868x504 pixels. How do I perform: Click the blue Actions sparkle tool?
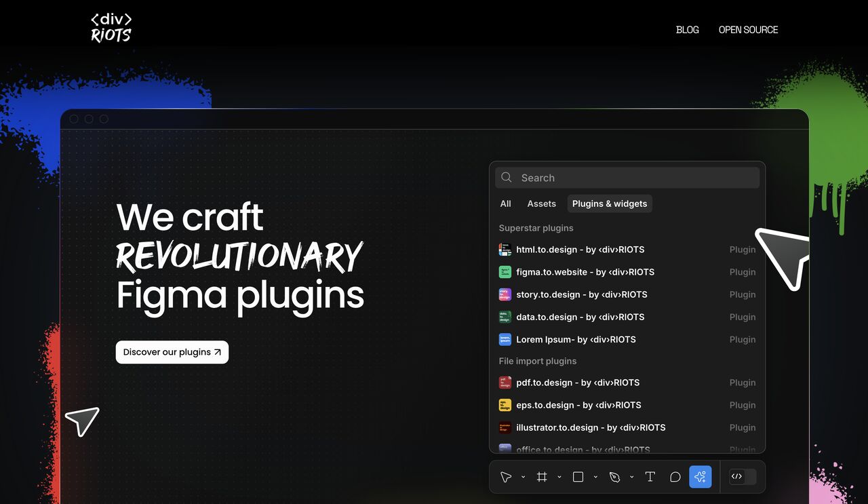701,477
